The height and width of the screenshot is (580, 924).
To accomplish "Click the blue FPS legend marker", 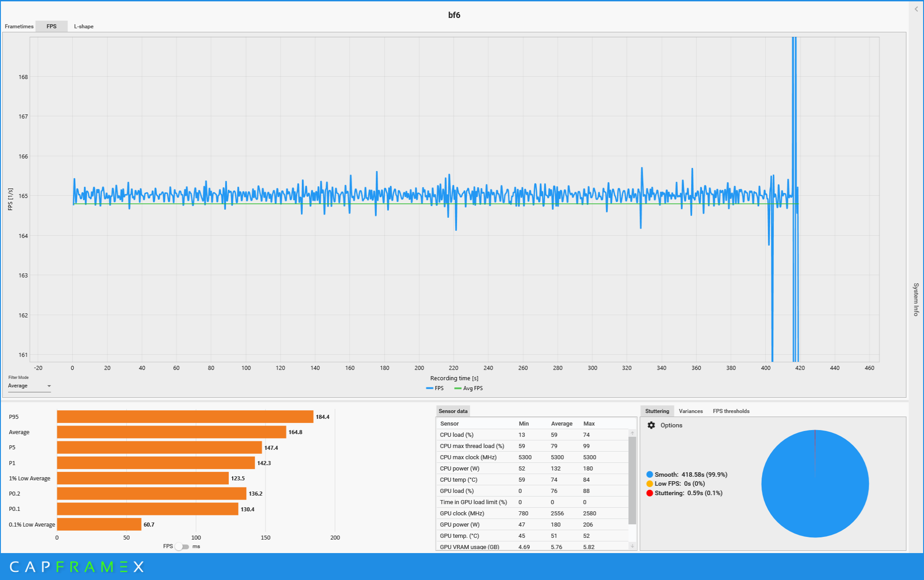I will pos(429,388).
